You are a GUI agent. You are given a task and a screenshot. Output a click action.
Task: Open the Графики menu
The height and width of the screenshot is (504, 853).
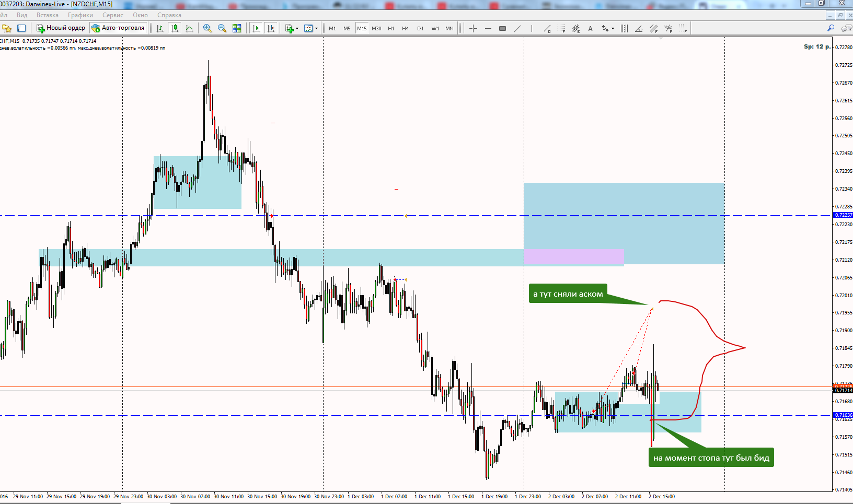(80, 15)
